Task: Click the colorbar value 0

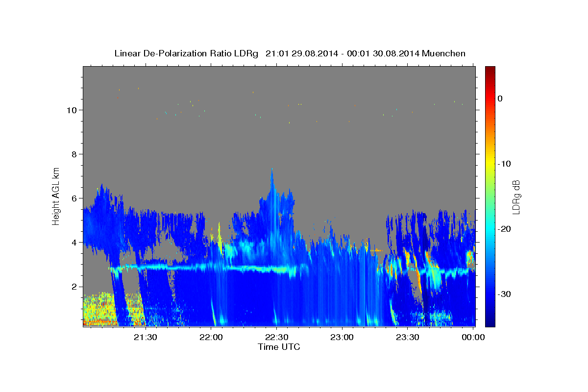Action: pyautogui.click(x=500, y=98)
